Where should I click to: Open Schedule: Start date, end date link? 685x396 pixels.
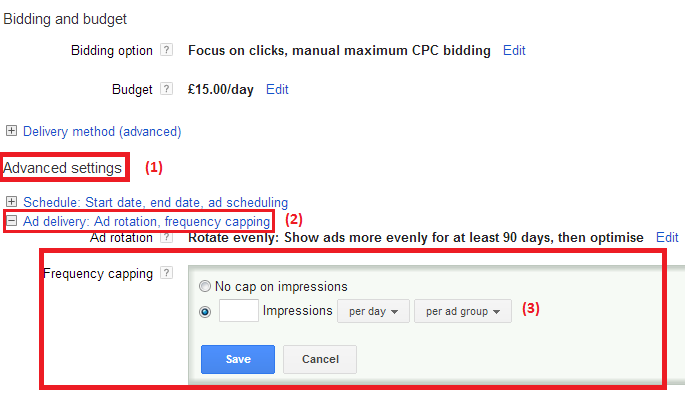(x=156, y=202)
